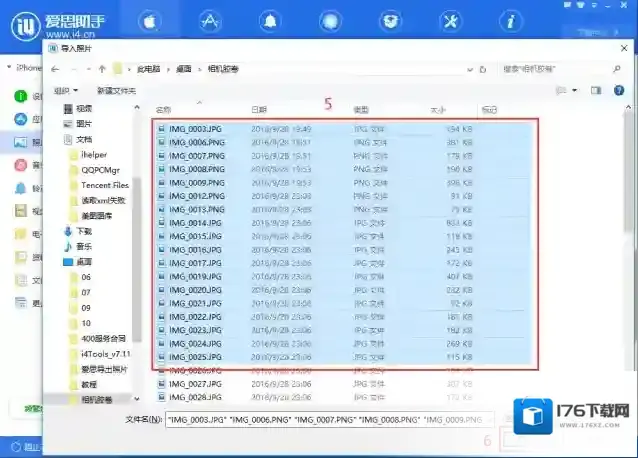The height and width of the screenshot is (458, 638).
Task: Click 相机胶卷 in the address path
Action: pos(223,69)
